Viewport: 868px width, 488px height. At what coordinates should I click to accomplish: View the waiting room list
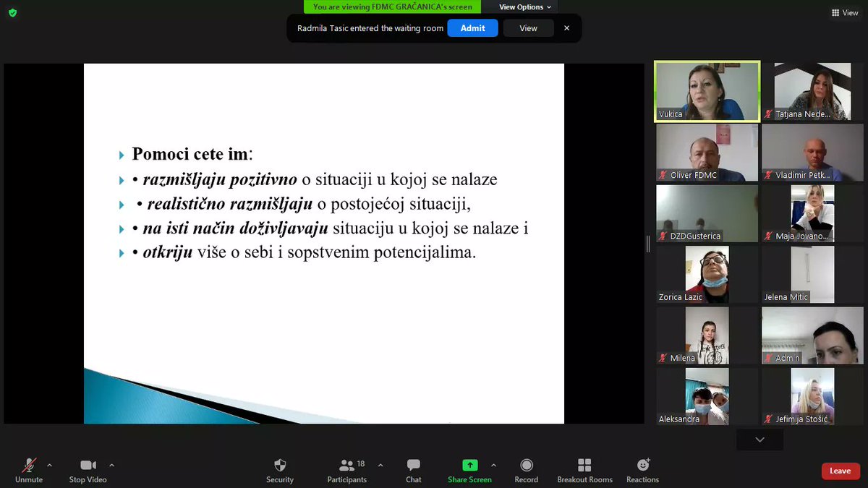click(x=529, y=28)
